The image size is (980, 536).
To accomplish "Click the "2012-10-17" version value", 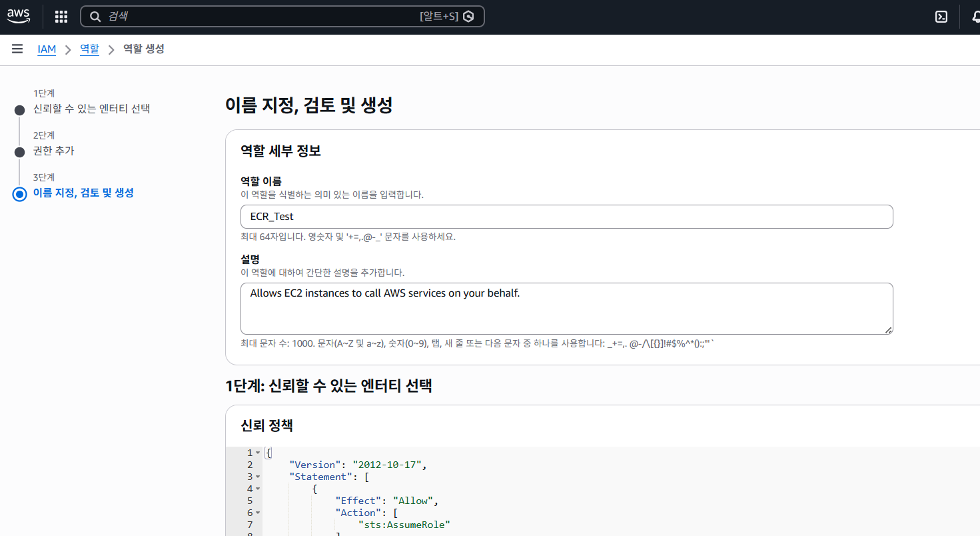I will 388,465.
